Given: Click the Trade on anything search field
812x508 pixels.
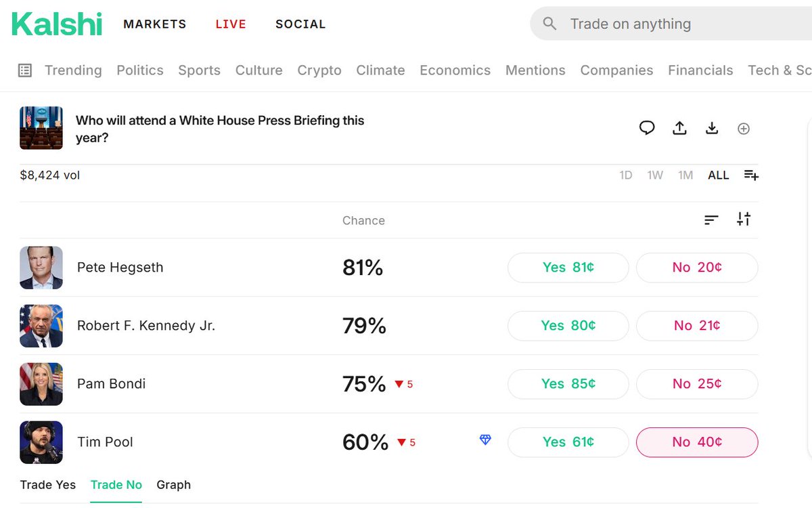Looking at the screenshot, I should pyautogui.click(x=671, y=24).
